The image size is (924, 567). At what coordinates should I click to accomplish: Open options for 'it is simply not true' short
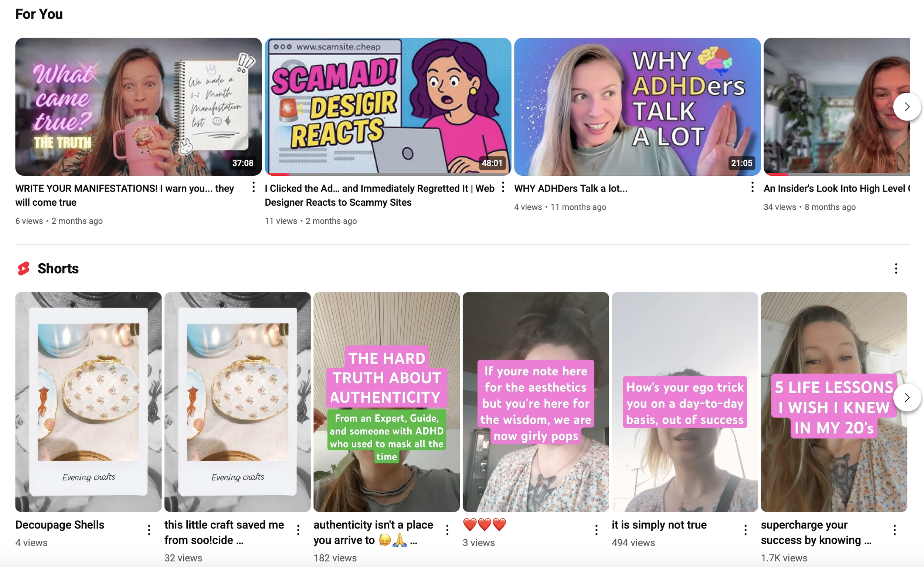[x=745, y=530]
